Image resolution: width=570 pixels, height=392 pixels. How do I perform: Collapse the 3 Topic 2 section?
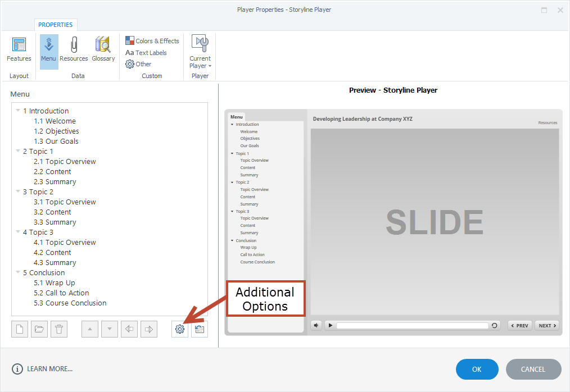[x=18, y=192]
